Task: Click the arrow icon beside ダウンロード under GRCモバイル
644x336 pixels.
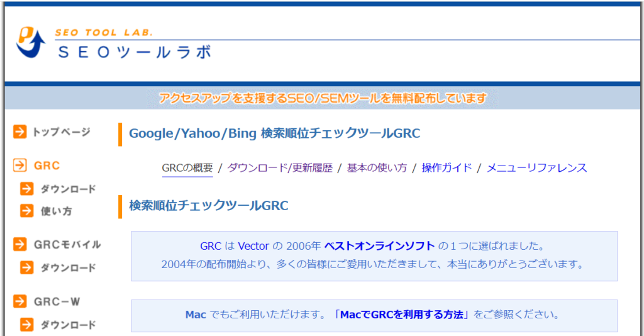Action: 26,267
